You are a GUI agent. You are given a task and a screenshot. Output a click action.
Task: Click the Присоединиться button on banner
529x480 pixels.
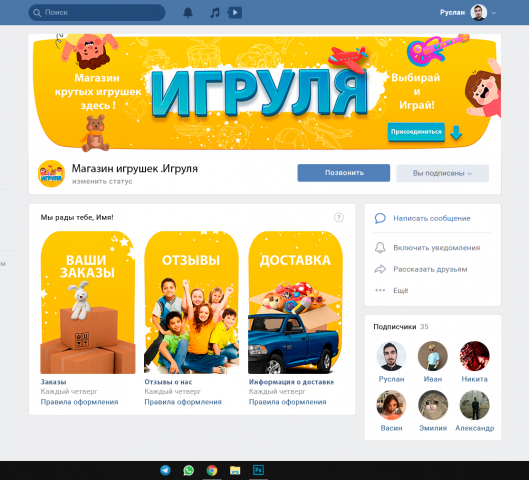click(416, 132)
